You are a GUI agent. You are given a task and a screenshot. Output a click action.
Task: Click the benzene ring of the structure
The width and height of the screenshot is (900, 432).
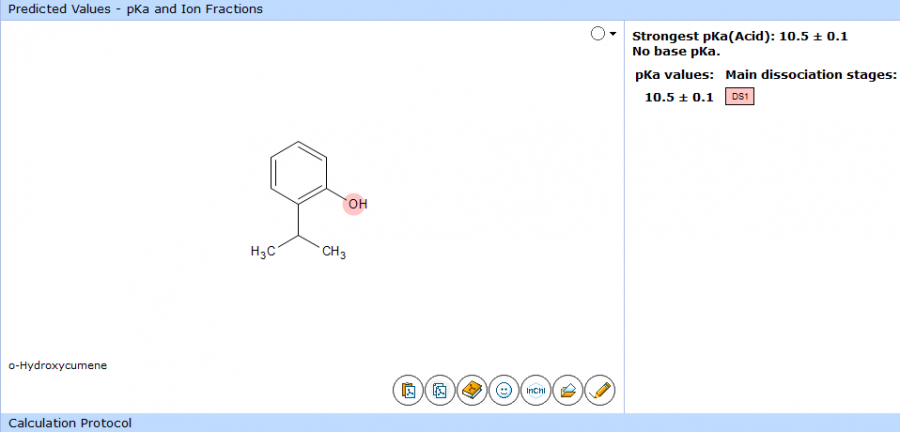pyautogui.click(x=298, y=173)
